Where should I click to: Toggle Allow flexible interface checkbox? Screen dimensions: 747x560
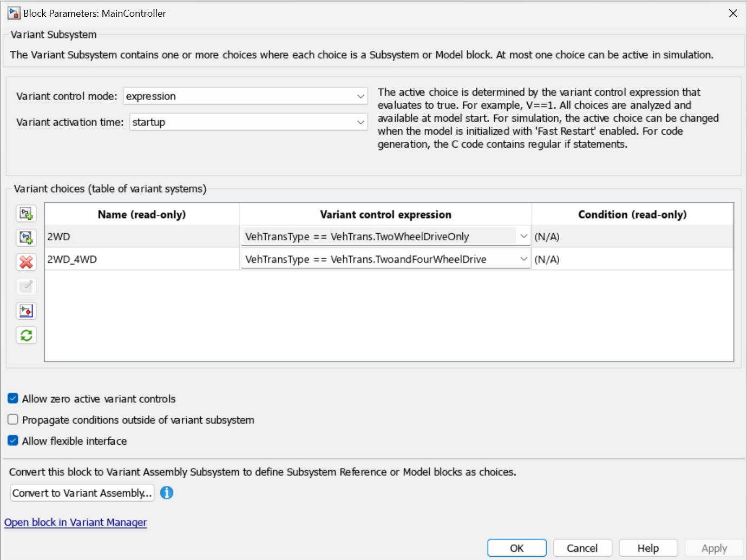(x=13, y=441)
